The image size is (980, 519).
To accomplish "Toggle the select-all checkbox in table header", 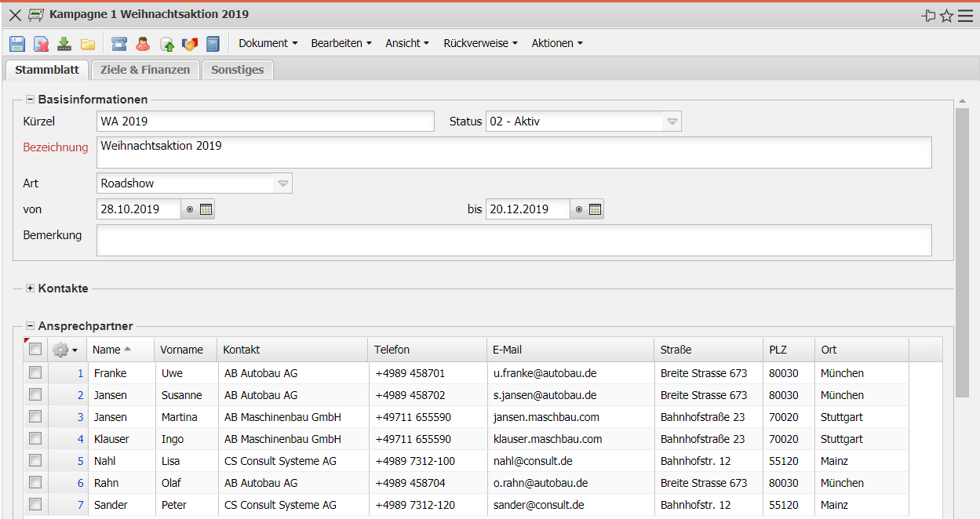I will [x=35, y=350].
